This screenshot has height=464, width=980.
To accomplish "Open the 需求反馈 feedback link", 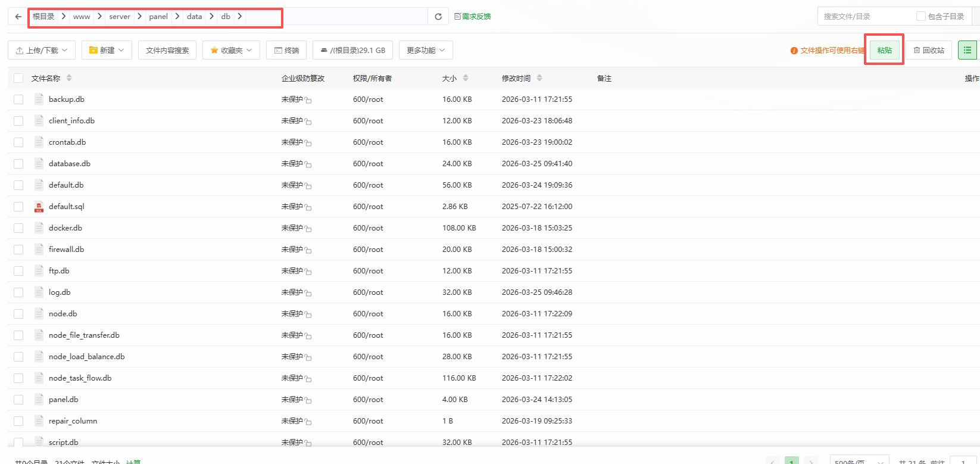I will (473, 17).
